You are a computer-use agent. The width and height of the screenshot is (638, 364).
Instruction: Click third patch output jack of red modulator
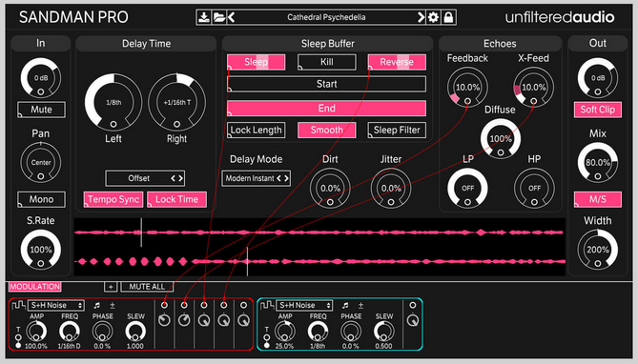pyautogui.click(x=204, y=305)
